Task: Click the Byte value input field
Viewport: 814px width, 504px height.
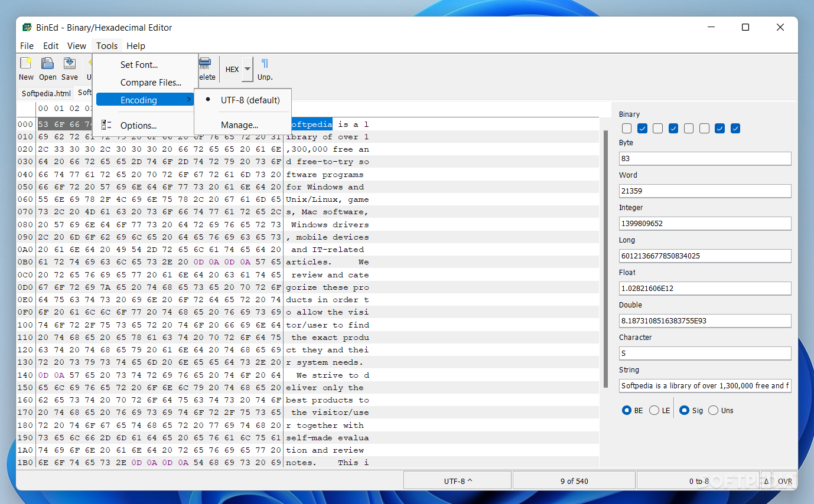Action: 705,158
